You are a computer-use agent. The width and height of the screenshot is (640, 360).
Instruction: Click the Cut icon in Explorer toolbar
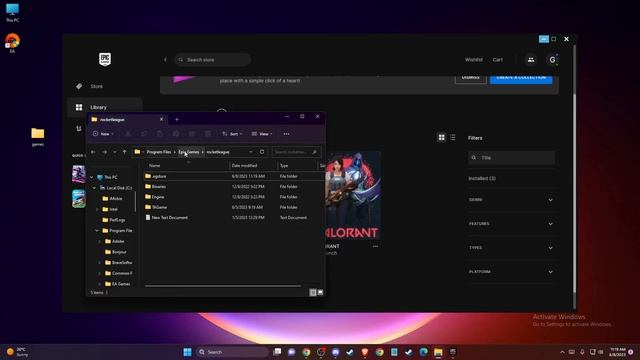tap(128, 134)
